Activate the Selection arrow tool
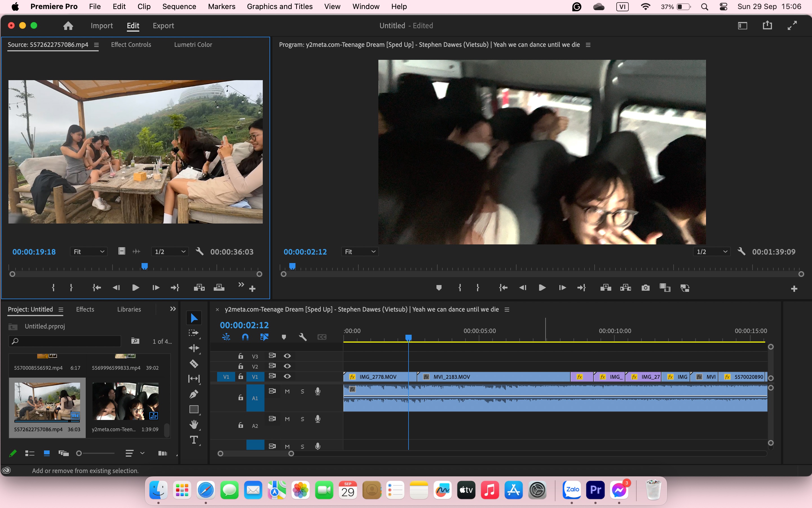Screen dimensions: 812x508 tap(194, 318)
